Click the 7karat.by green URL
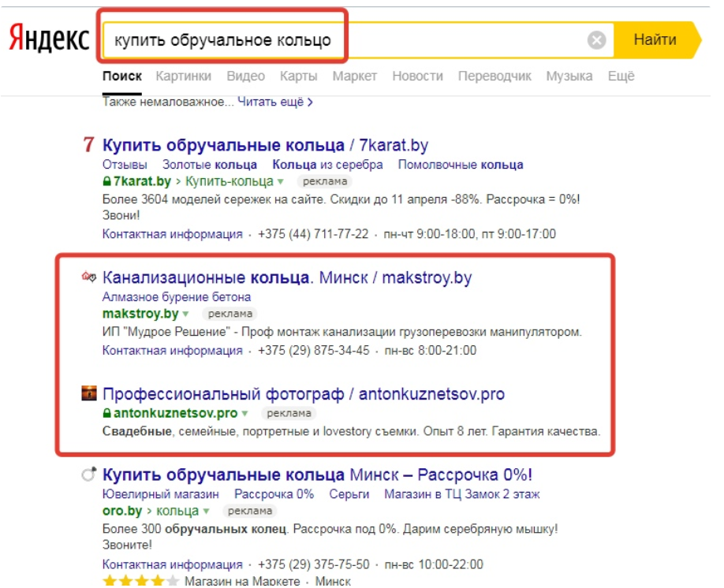 click(142, 181)
